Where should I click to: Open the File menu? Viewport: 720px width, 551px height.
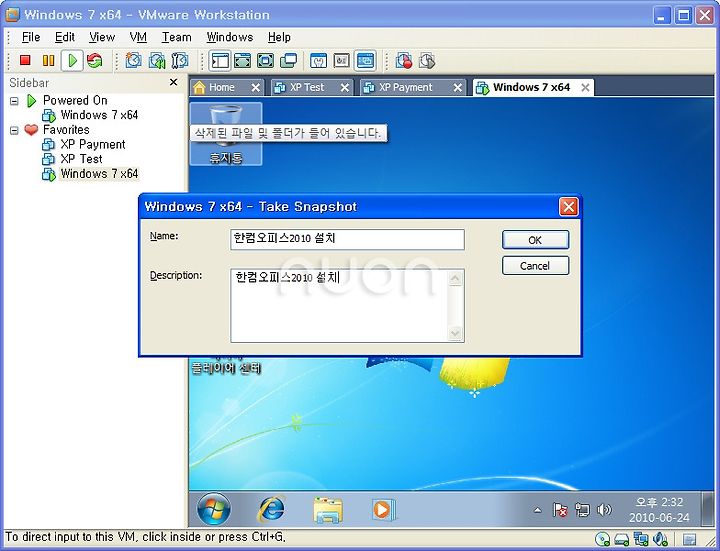(31, 37)
